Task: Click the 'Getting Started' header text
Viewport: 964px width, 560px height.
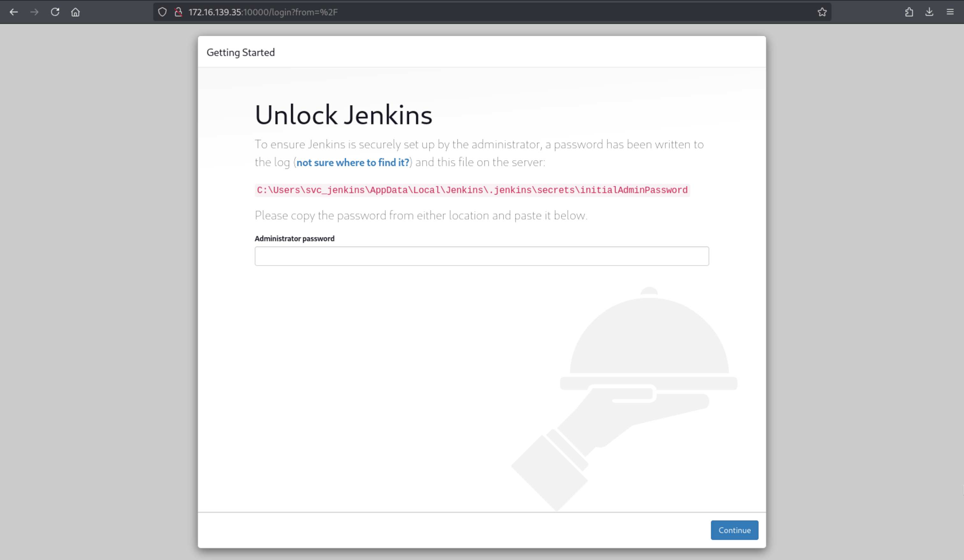Action: click(241, 52)
